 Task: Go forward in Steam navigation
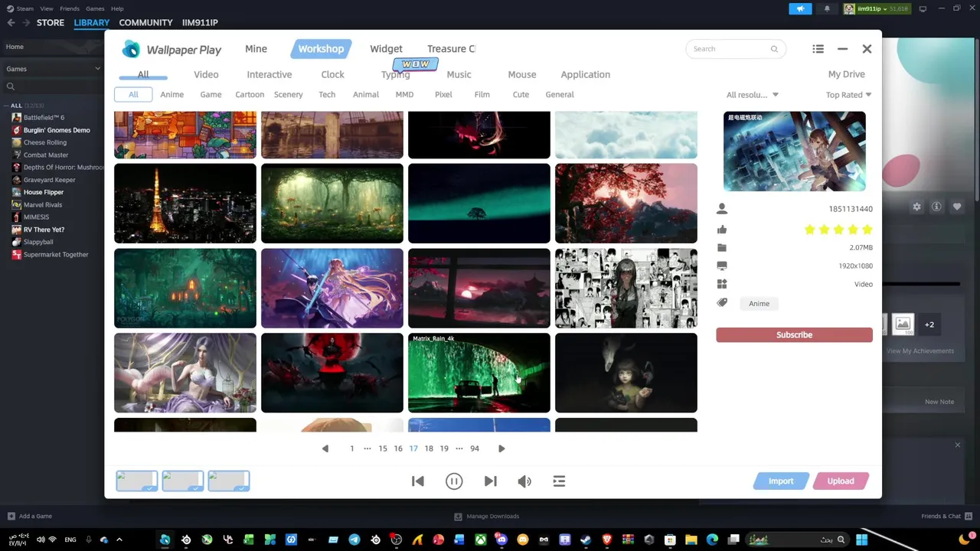pyautogui.click(x=27, y=22)
